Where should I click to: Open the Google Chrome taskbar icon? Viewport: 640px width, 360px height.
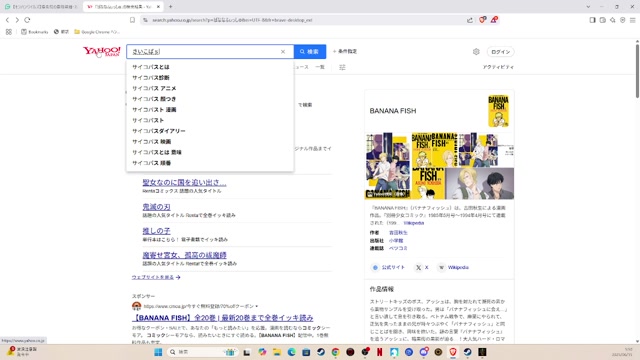coord(336,352)
